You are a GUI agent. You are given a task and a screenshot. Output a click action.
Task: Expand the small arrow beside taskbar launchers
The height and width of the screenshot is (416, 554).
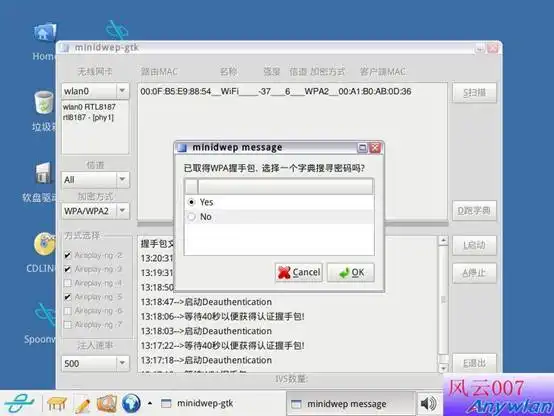[x=150, y=403]
